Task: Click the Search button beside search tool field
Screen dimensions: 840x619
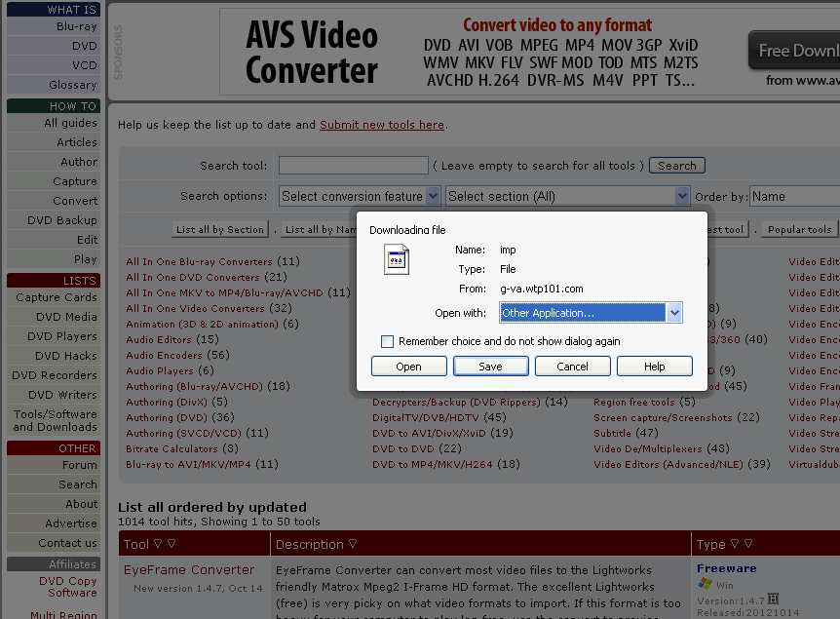Action: coord(677,166)
